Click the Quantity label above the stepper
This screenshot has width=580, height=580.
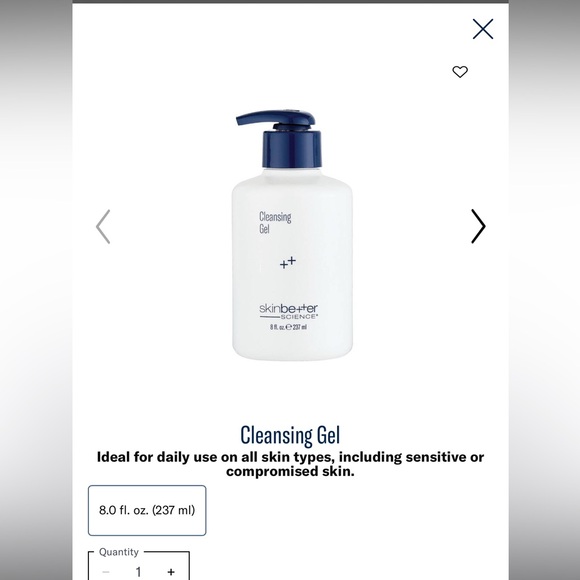[119, 552]
